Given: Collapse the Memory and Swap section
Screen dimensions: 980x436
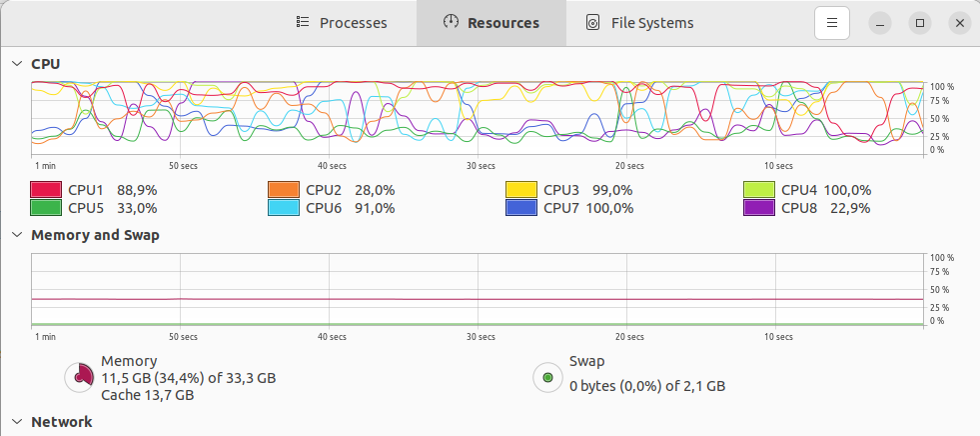Looking at the screenshot, I should point(17,235).
